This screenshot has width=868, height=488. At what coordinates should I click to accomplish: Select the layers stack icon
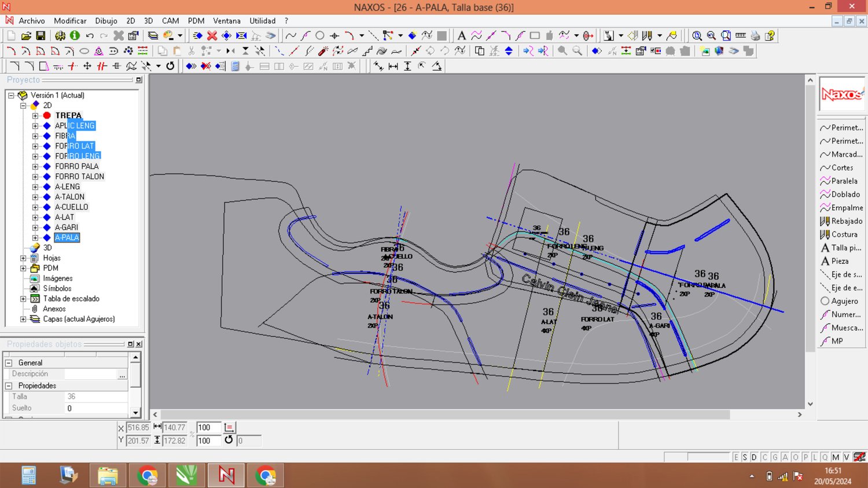(153, 36)
